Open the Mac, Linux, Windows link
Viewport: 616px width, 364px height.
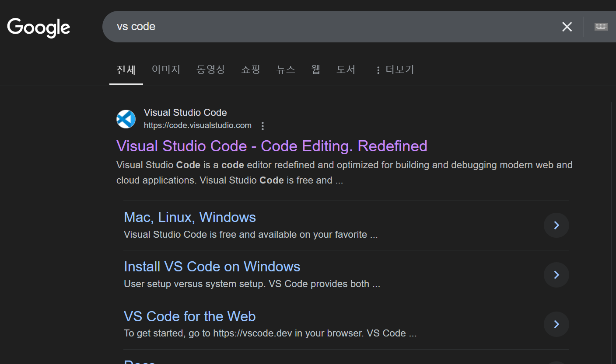pos(190,217)
